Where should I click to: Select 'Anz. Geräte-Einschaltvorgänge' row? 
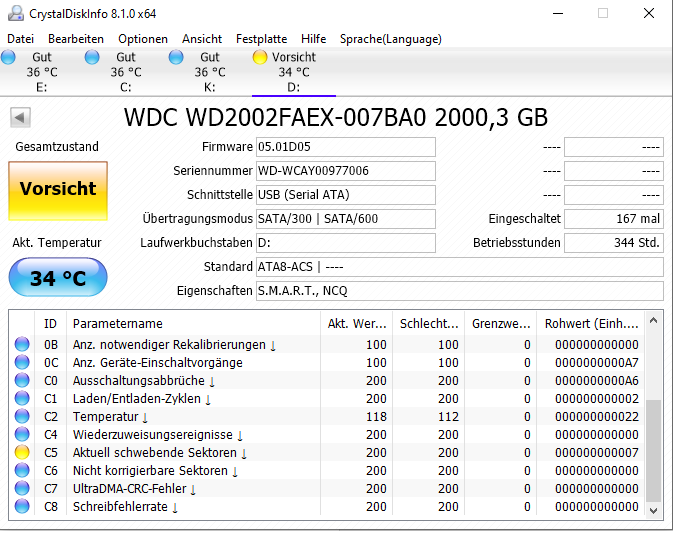coord(327,362)
